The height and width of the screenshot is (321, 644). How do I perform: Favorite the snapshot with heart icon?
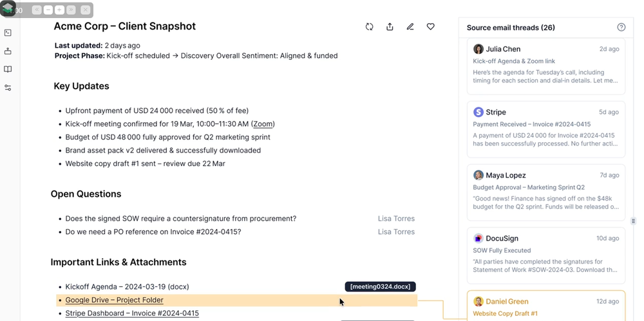(430, 26)
